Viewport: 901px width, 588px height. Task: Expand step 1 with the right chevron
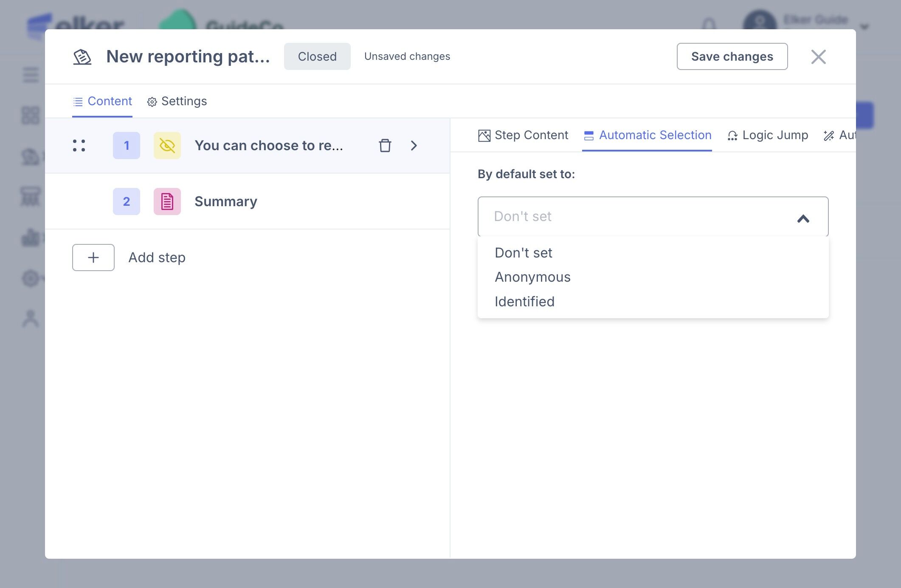click(x=414, y=146)
